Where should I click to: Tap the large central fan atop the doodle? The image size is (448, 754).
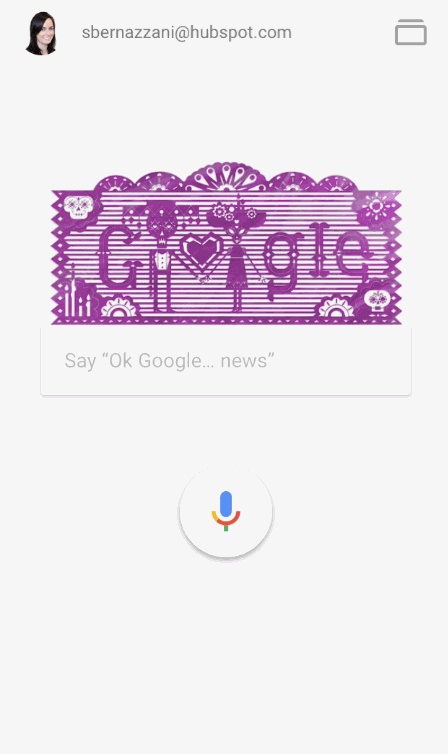click(226, 178)
